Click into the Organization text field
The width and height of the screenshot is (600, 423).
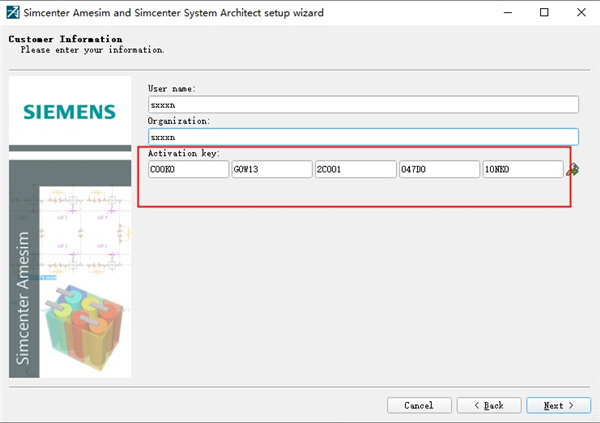tap(362, 137)
